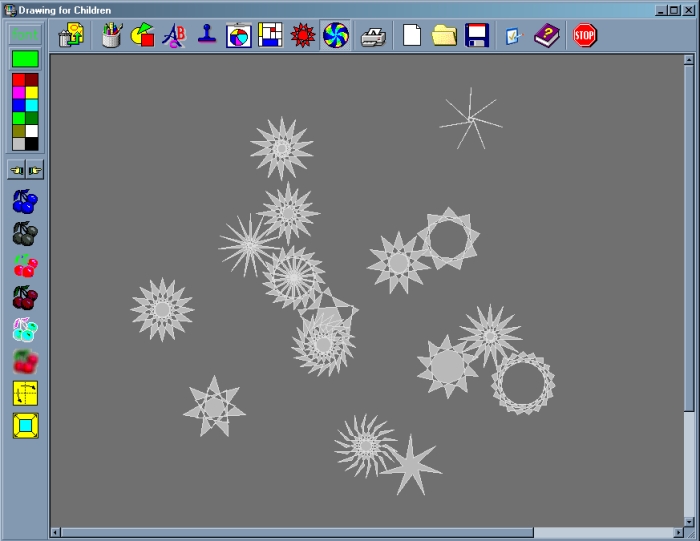
Task: Open a file with folder icon
Action: [444, 36]
